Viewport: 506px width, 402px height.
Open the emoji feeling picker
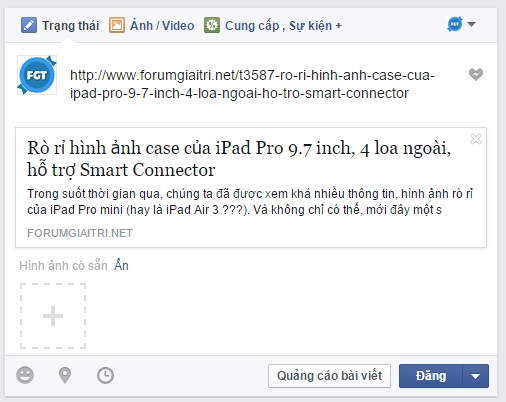point(25,375)
